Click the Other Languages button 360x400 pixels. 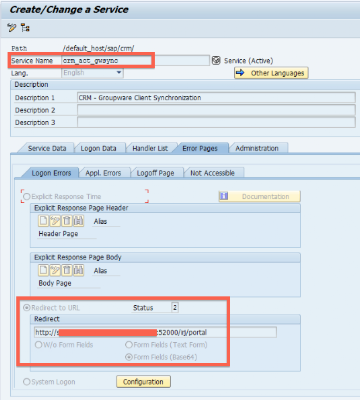pos(271,73)
